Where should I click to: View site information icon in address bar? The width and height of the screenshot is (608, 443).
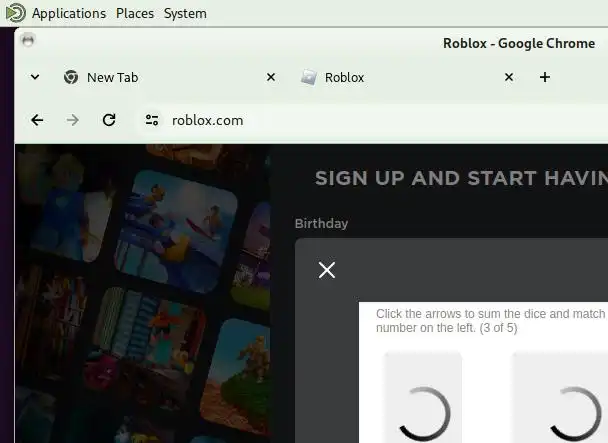(x=152, y=120)
